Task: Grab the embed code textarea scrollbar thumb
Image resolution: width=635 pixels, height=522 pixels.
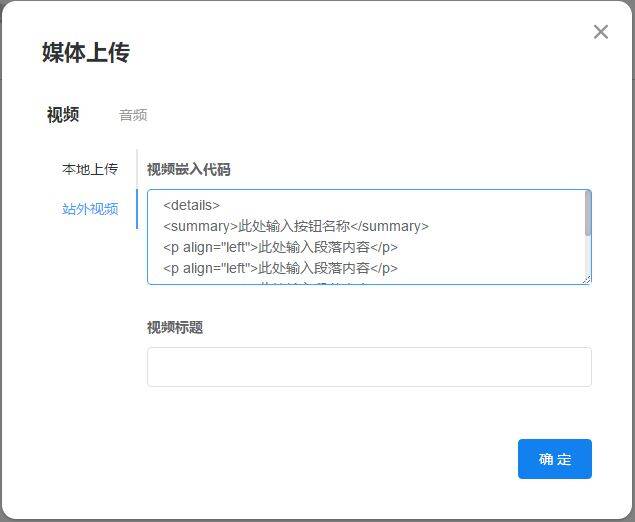Action: tap(587, 213)
